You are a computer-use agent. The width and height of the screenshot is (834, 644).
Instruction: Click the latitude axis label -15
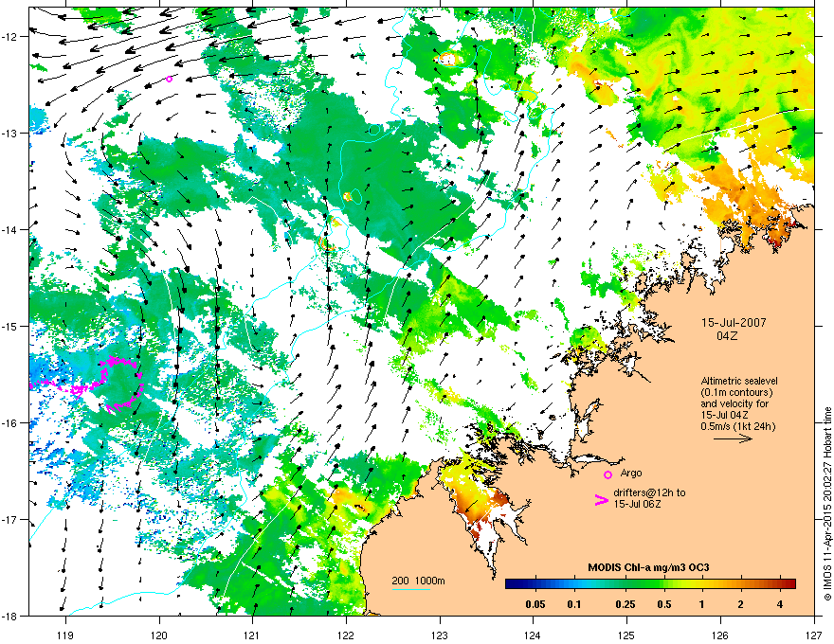click(9, 326)
